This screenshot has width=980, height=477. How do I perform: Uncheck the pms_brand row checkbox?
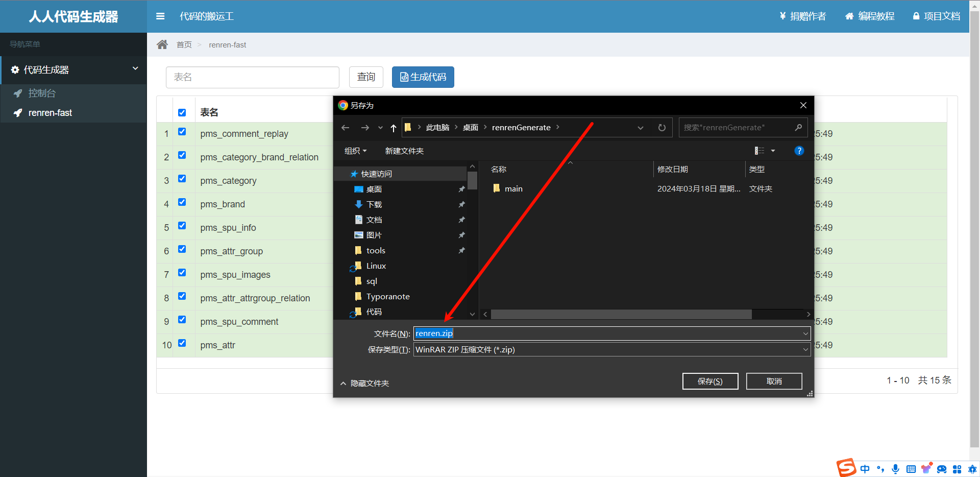pos(182,202)
